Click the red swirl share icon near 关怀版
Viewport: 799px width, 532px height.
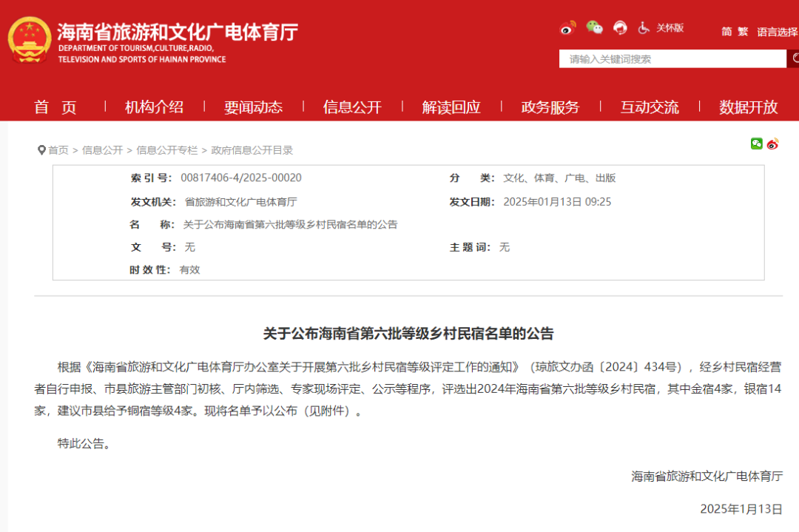(x=620, y=27)
